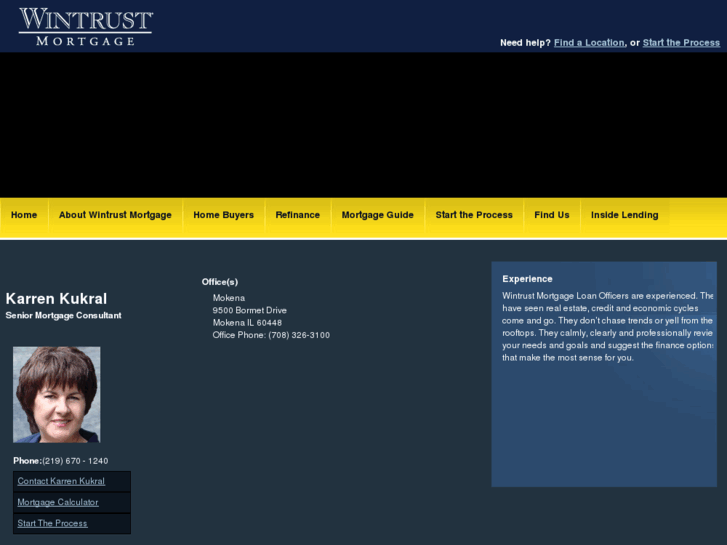Click Start The Process under Mortgage Calculator

52,523
